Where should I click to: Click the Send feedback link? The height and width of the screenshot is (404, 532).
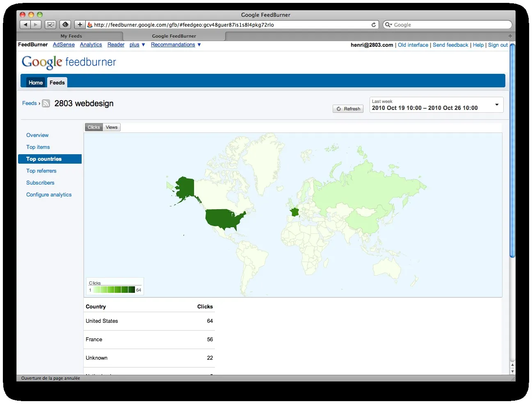coord(450,45)
